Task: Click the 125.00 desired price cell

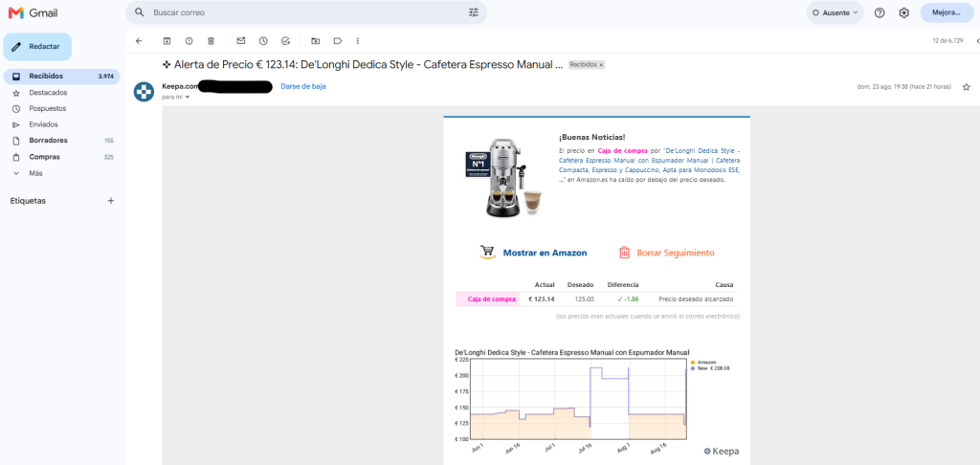Action: click(x=585, y=299)
